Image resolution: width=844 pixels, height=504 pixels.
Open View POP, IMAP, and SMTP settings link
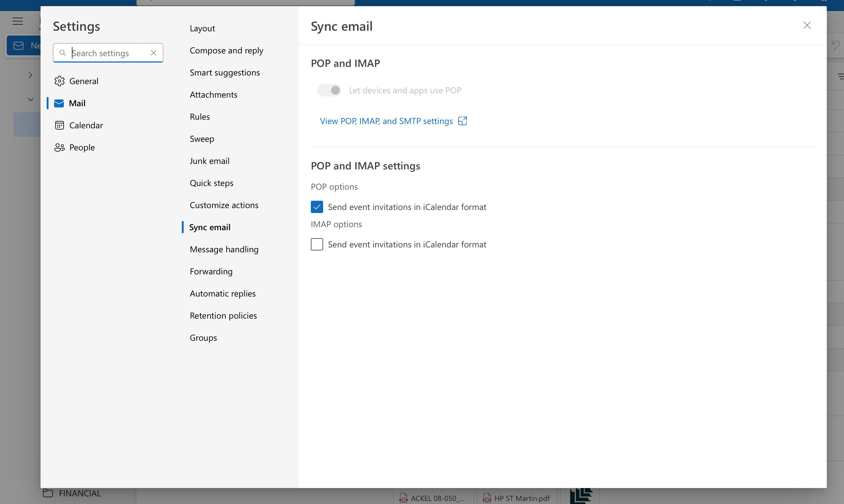click(386, 121)
